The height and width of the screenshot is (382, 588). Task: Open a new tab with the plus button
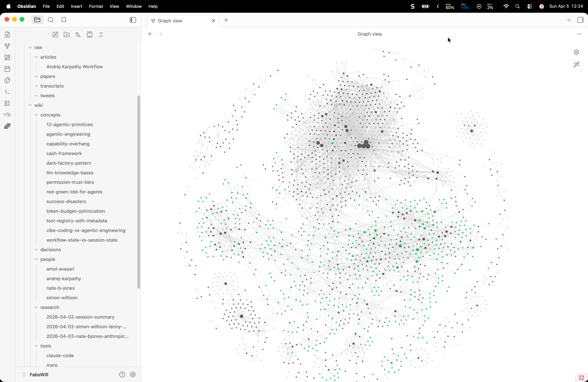click(x=226, y=20)
